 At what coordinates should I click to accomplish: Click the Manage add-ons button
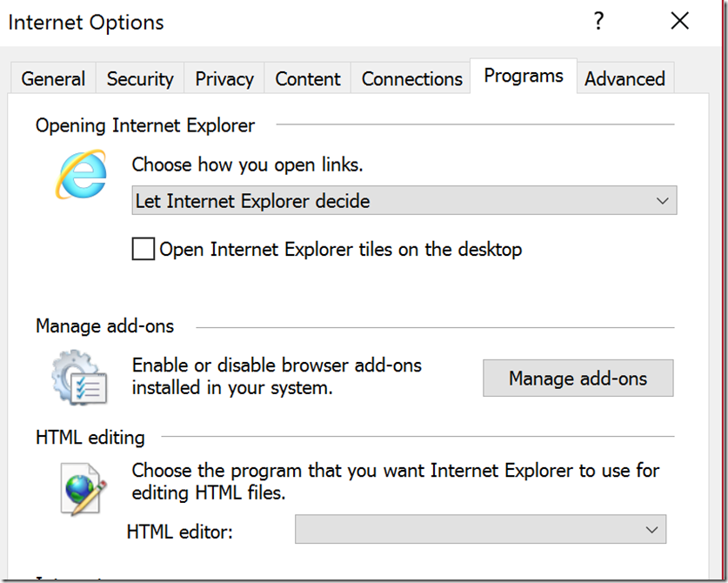pos(578,379)
